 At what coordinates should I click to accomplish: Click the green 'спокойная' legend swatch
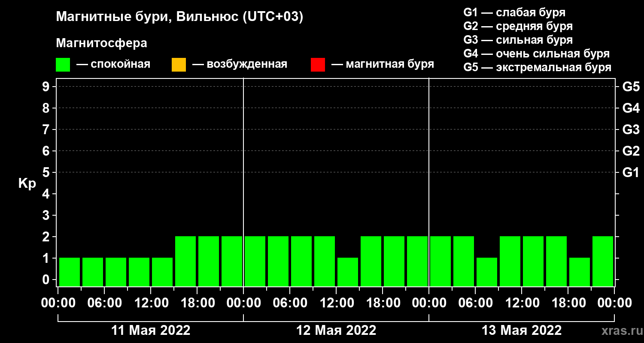tap(63, 65)
